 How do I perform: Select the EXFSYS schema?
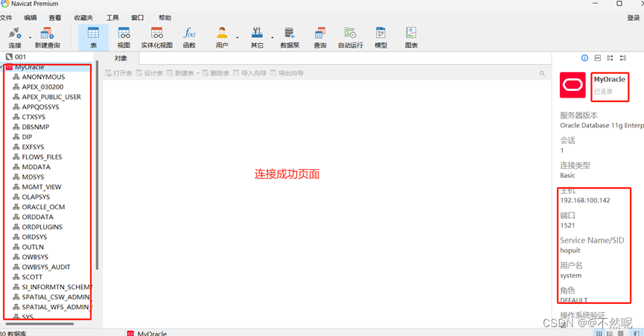33,147
